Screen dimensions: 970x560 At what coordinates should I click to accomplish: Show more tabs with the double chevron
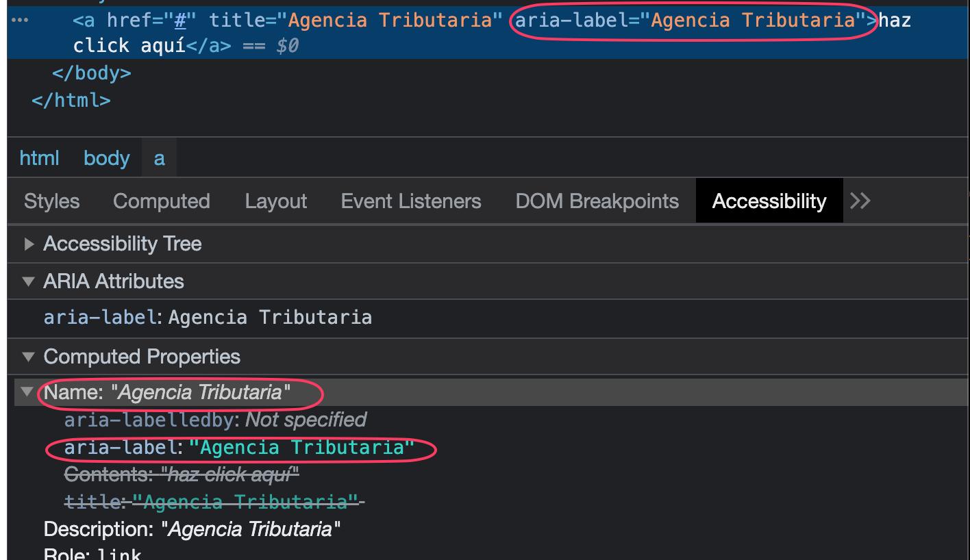click(x=860, y=201)
